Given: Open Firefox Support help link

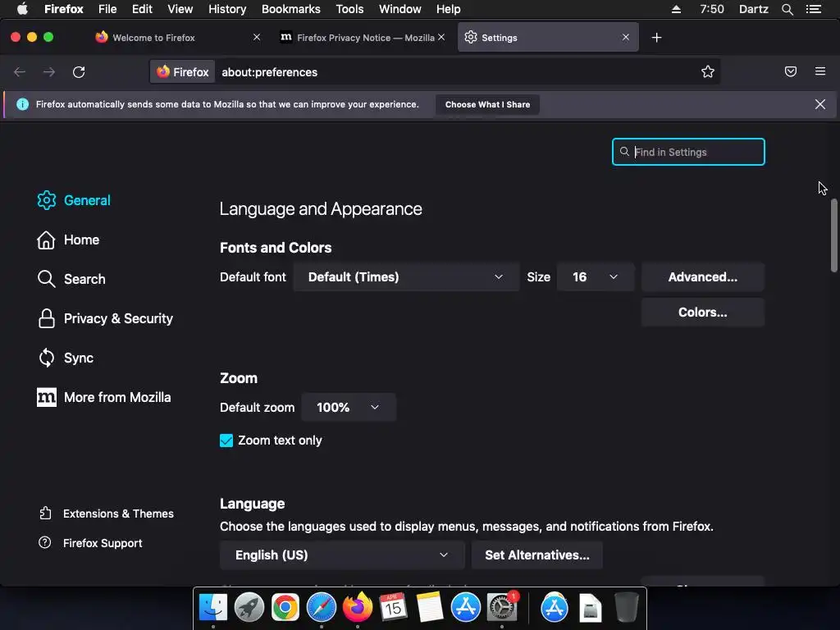Looking at the screenshot, I should click(x=90, y=543).
